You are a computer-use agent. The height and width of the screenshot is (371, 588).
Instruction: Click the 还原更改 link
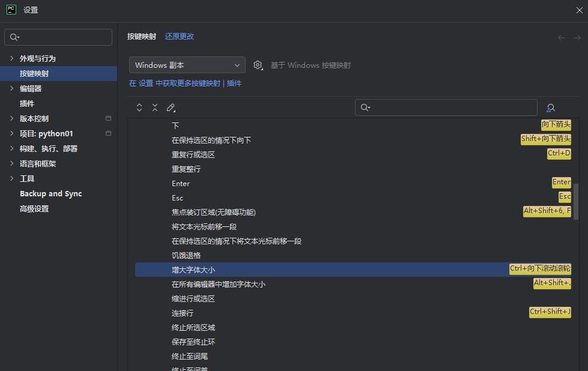179,36
